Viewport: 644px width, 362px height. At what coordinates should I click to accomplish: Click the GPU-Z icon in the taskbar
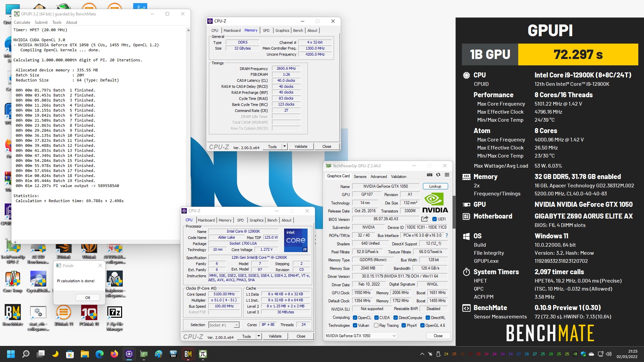tap(144, 354)
